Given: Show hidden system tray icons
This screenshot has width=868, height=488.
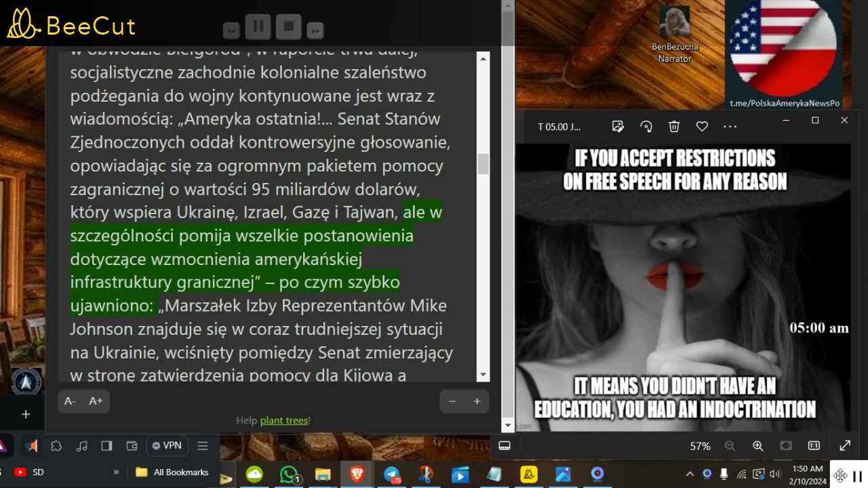Looking at the screenshot, I should (x=690, y=474).
